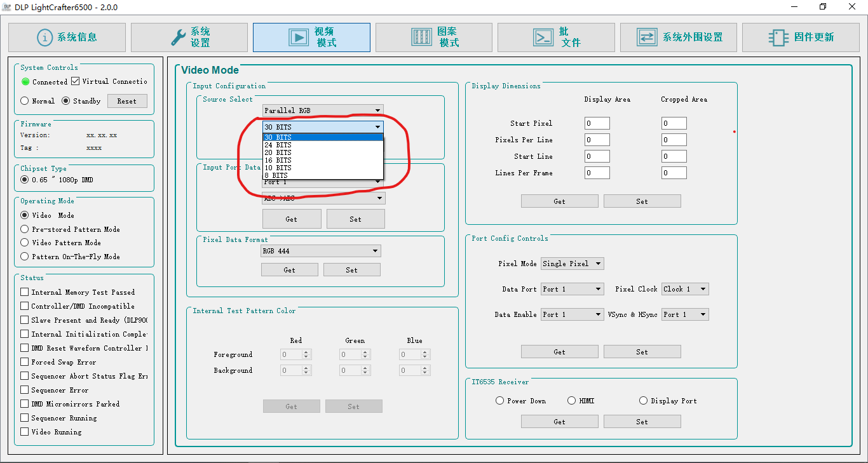The height and width of the screenshot is (463, 868).
Task: Open the 系统信息 tab
Action: click(67, 37)
